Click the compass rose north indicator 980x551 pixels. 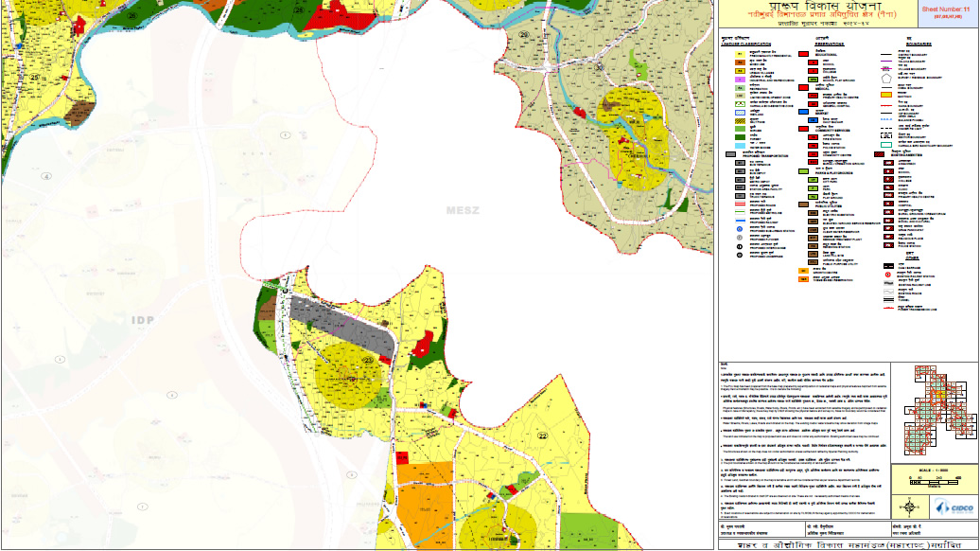point(910,507)
